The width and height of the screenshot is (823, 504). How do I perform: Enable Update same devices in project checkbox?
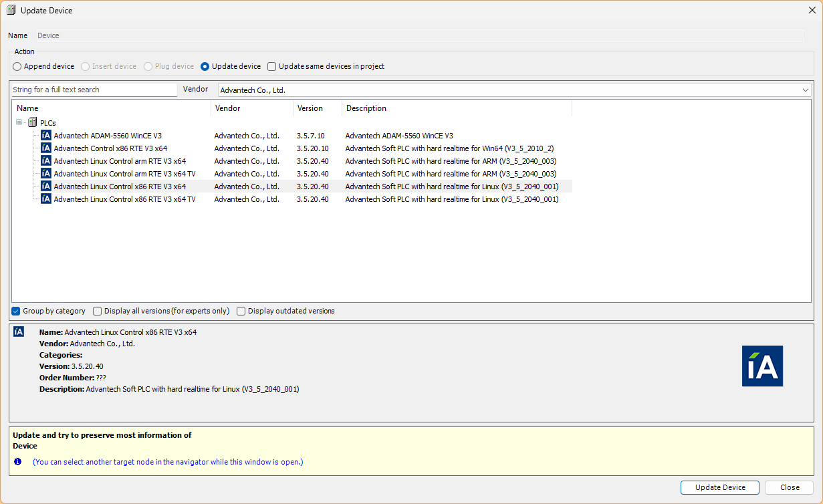tap(272, 67)
